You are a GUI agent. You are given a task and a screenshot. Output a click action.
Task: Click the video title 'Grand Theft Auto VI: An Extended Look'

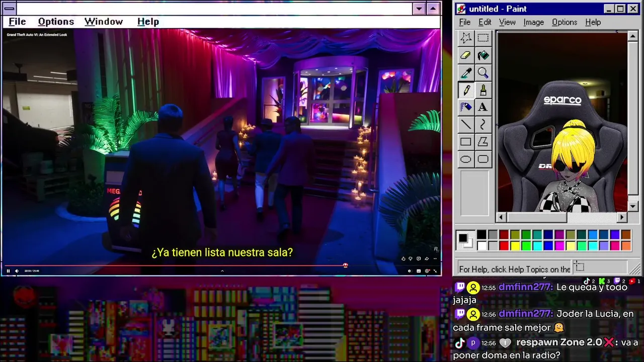pos(37,35)
